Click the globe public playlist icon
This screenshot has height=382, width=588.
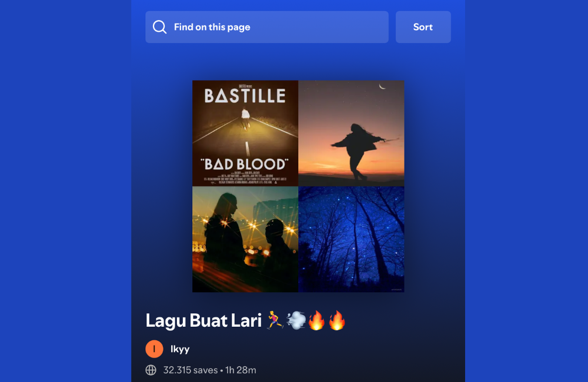151,370
